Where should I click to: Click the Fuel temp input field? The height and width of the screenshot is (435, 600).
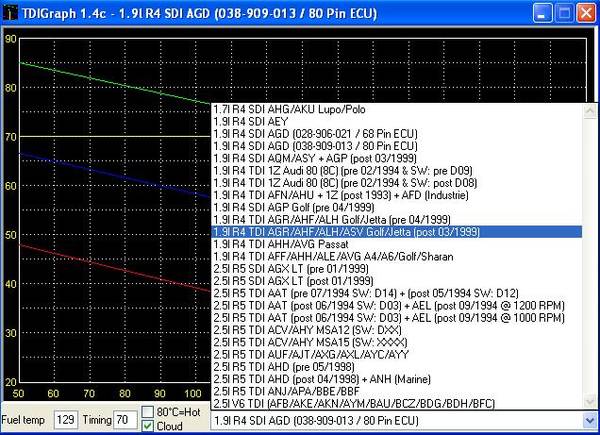66,420
